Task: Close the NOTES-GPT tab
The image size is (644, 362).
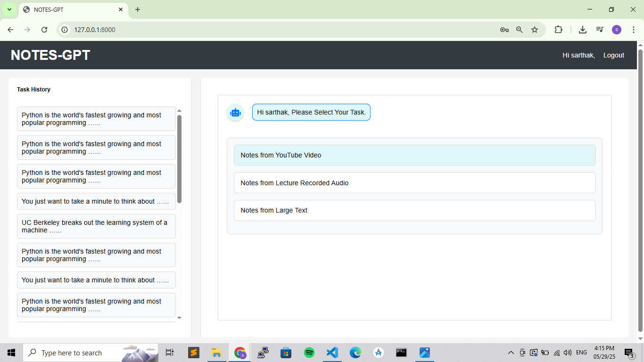Action: (x=121, y=9)
